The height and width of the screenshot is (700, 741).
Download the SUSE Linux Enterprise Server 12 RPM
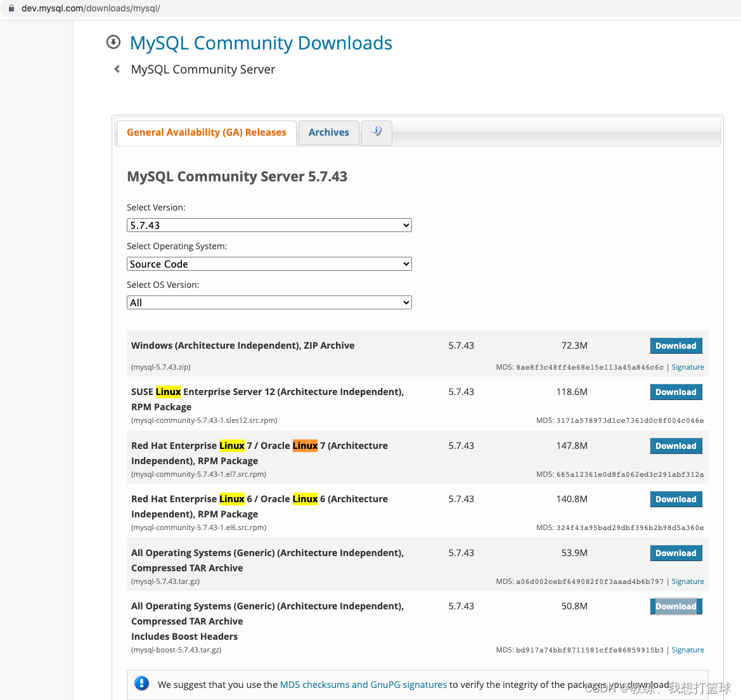point(676,392)
